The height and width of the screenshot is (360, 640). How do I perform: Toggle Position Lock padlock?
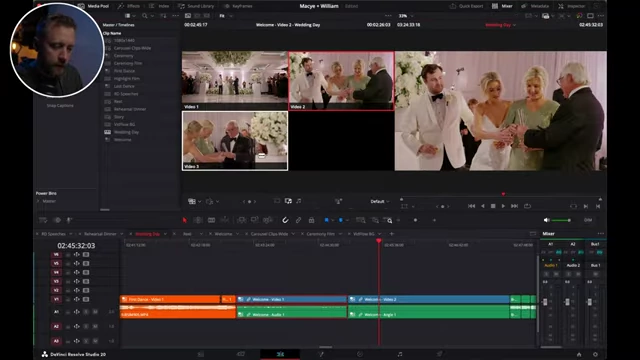tap(311, 220)
